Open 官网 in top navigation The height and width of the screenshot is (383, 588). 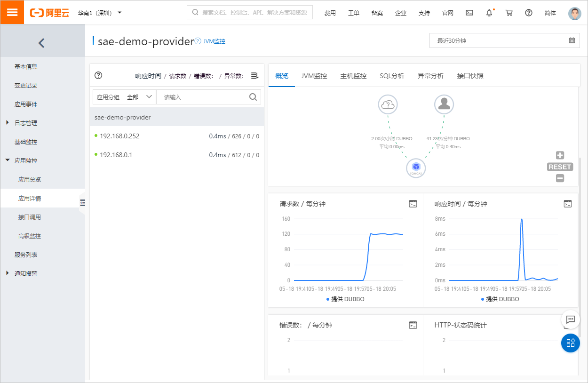click(x=448, y=13)
